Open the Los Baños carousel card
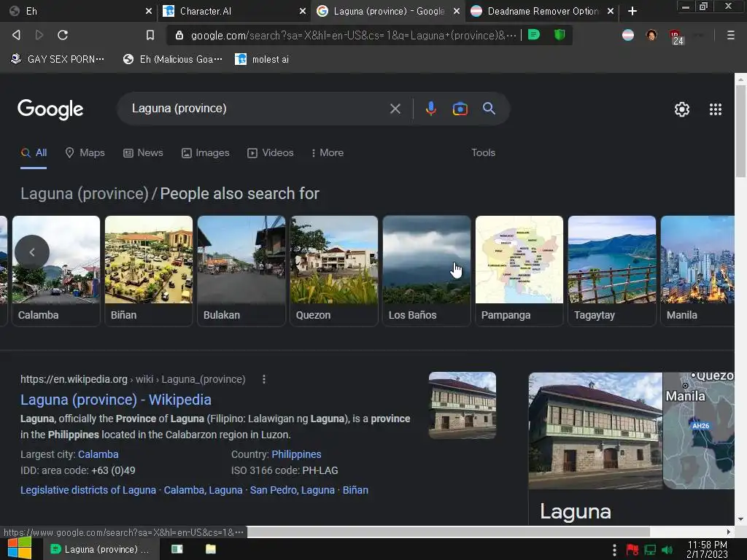 (426, 271)
